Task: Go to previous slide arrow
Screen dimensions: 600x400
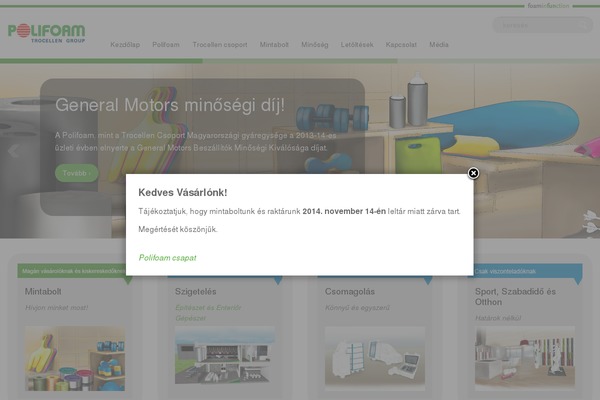Action: point(13,151)
